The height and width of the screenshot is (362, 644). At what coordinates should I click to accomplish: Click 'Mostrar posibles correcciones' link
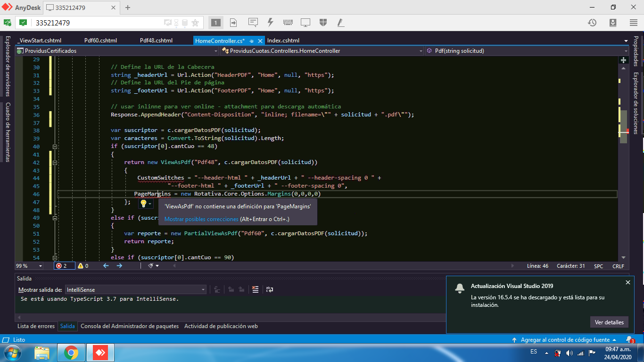click(x=201, y=219)
